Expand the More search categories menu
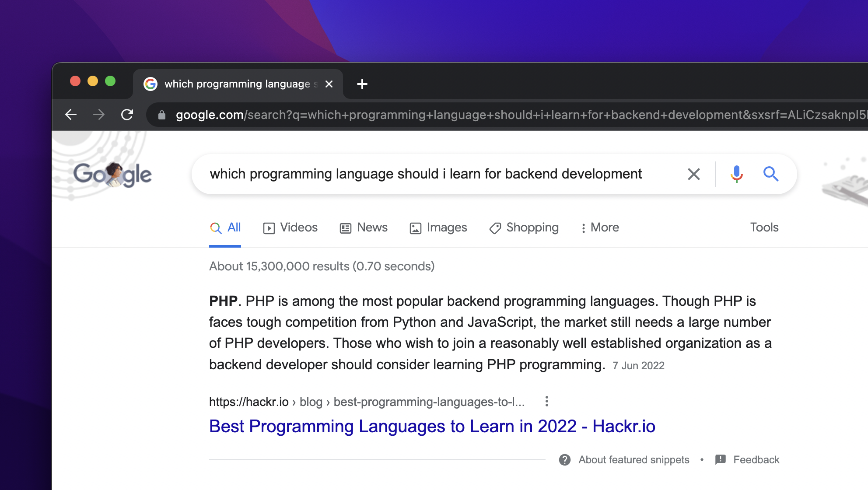868x490 pixels. [600, 227]
